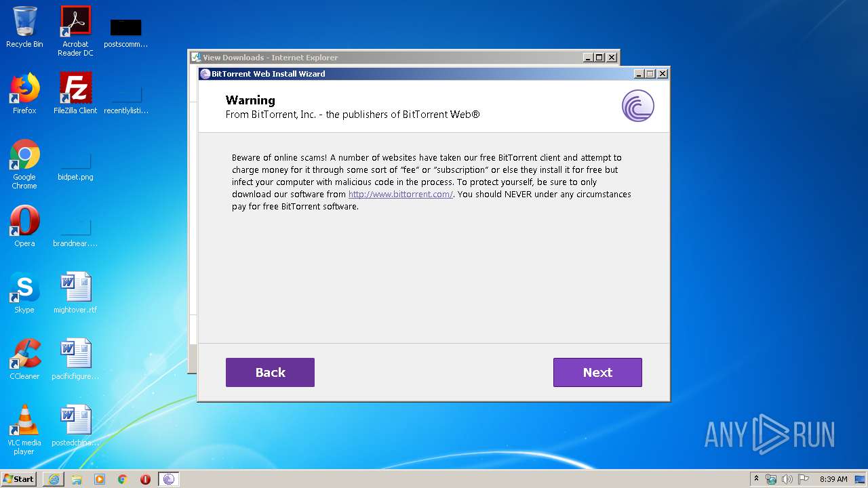The width and height of the screenshot is (868, 488).
Task: Maximize the View Downloads Internet Explorer window
Action: click(599, 58)
